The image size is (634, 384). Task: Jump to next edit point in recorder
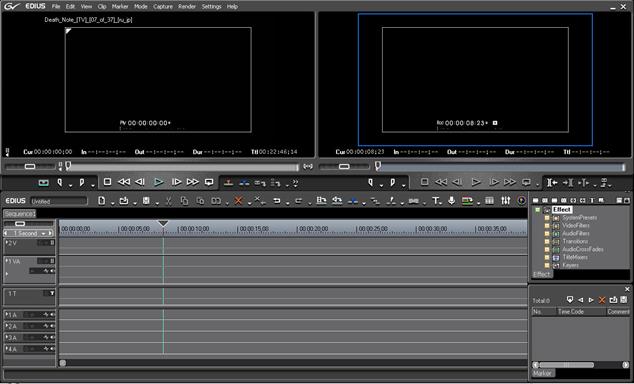(568, 183)
